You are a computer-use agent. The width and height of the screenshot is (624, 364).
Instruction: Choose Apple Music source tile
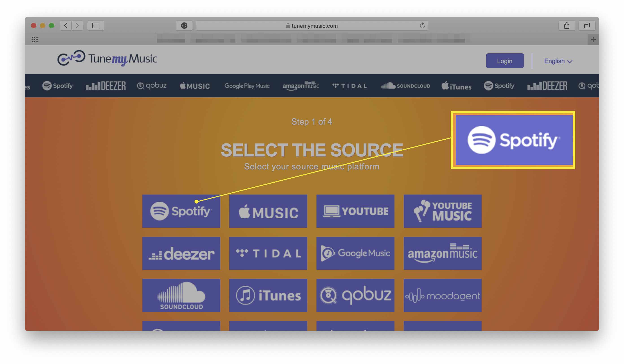point(268,211)
